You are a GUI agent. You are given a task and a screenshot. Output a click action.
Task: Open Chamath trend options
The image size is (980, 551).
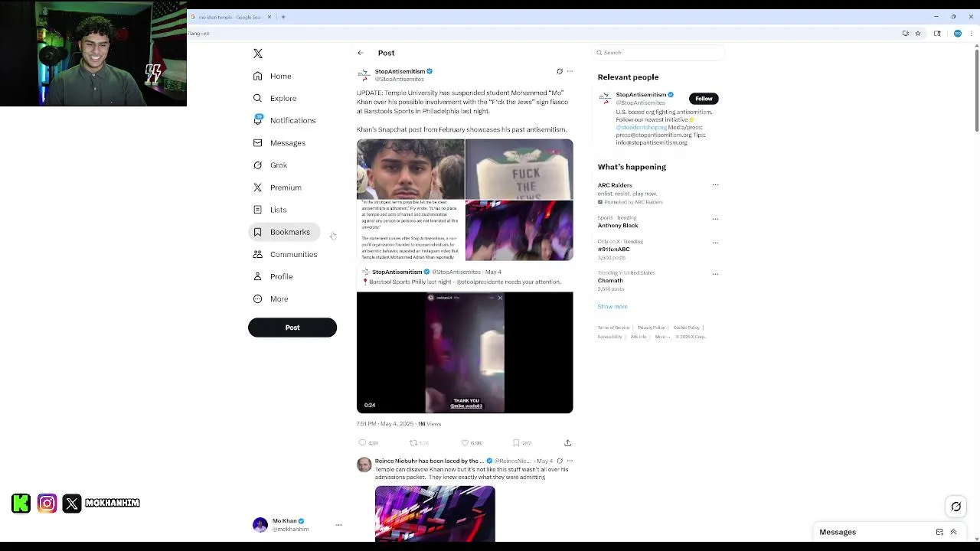(x=715, y=274)
